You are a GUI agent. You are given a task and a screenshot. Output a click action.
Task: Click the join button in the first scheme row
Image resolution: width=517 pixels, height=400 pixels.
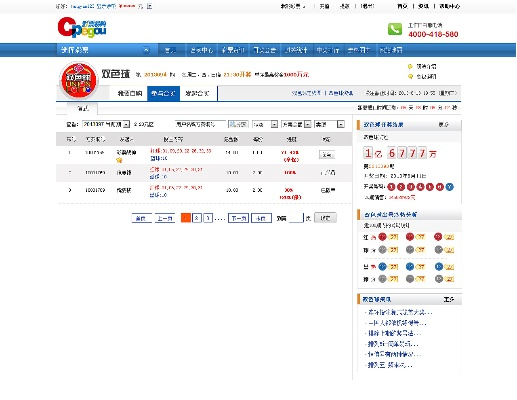point(326,155)
